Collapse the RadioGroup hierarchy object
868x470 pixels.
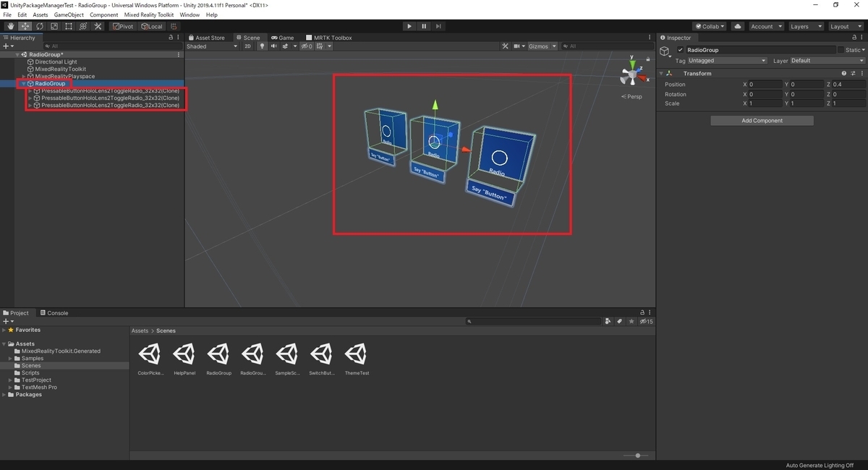pos(24,84)
